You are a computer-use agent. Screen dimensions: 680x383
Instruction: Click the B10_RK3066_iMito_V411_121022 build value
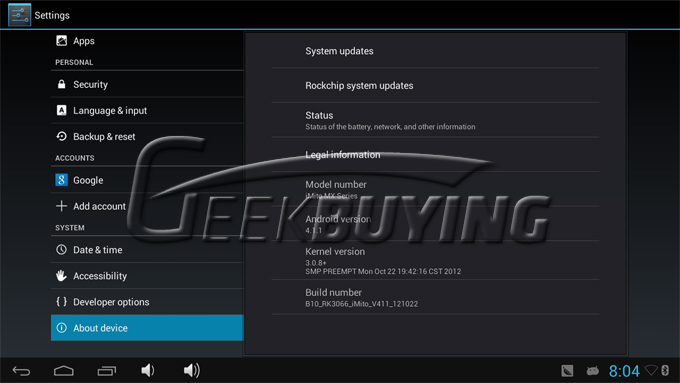pos(362,304)
